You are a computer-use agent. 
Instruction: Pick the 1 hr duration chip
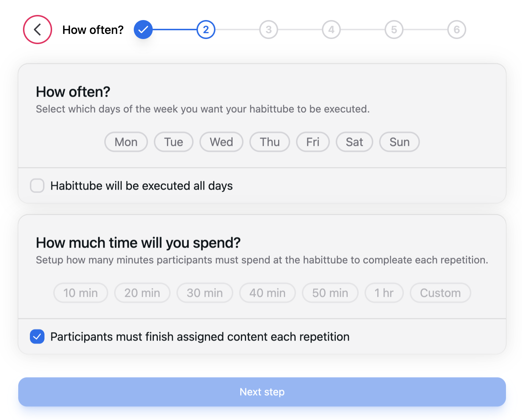tap(384, 293)
